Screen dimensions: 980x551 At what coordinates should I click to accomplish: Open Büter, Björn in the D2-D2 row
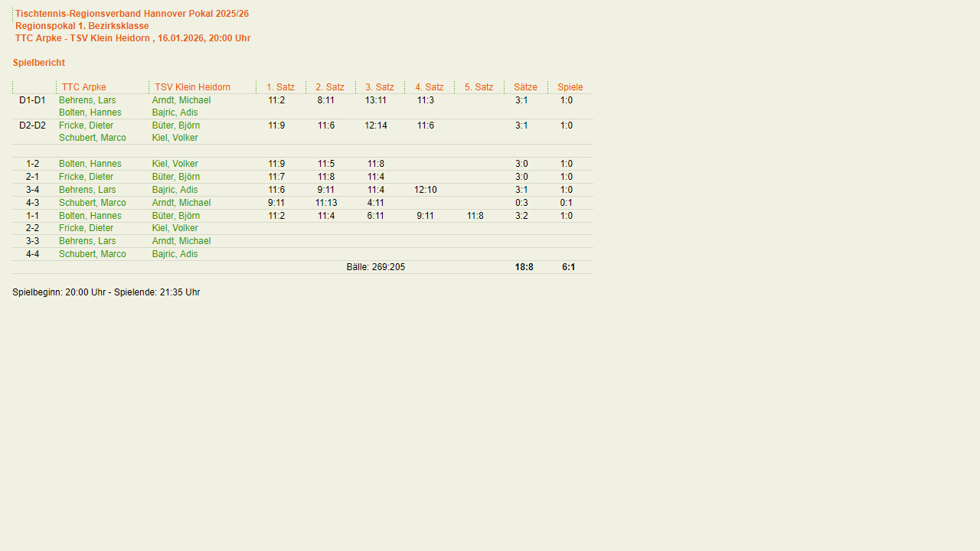[175, 126]
